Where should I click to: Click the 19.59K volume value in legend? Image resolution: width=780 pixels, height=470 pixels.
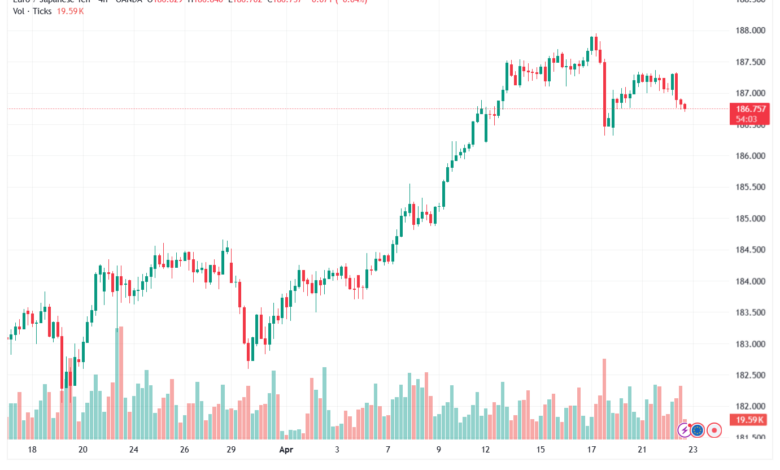coord(70,11)
